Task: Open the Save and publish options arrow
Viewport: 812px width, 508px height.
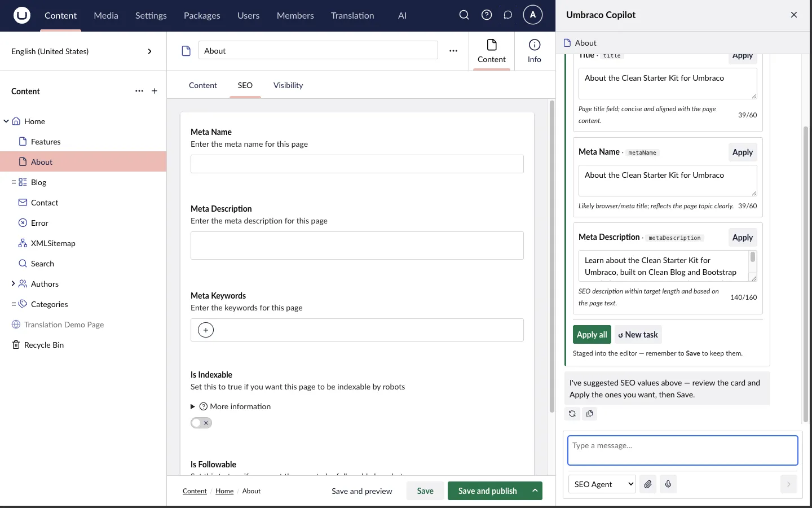Action: coord(535,491)
